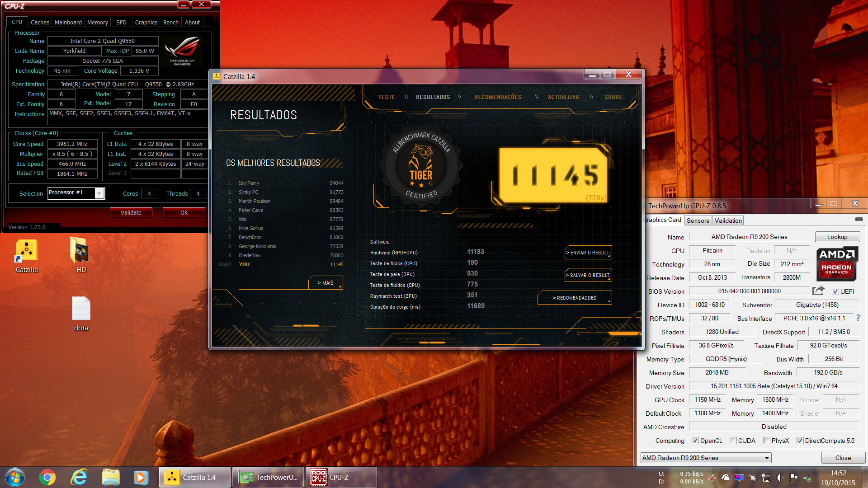This screenshot has width=868, height=488.
Task: Open Windows Explorer from the taskbar
Action: 111,477
